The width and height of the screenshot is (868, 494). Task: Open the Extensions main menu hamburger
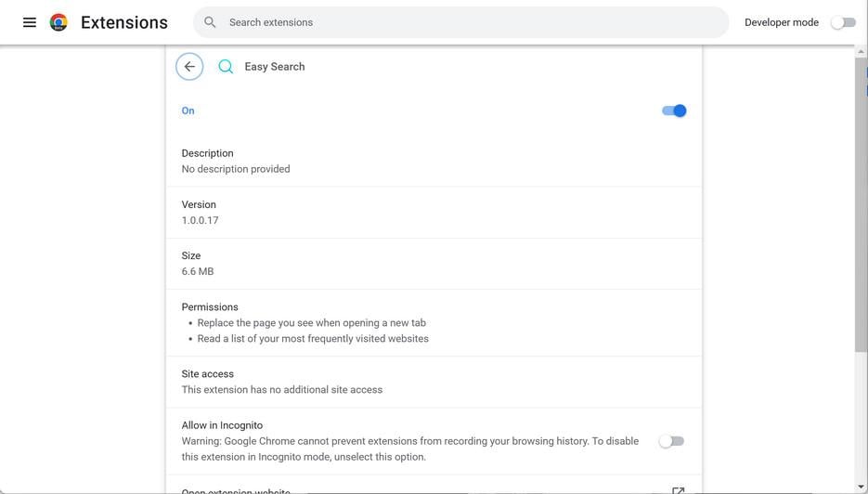(30, 22)
